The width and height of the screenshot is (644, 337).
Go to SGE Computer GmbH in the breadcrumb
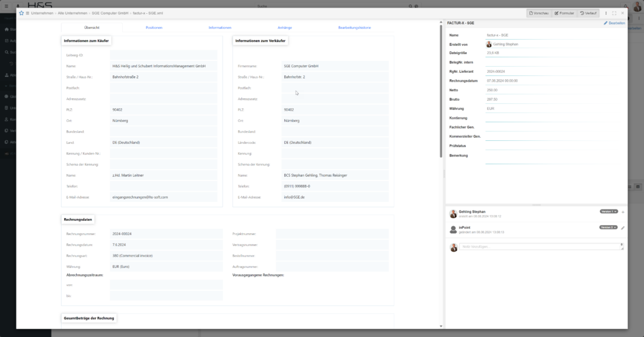(x=110, y=13)
